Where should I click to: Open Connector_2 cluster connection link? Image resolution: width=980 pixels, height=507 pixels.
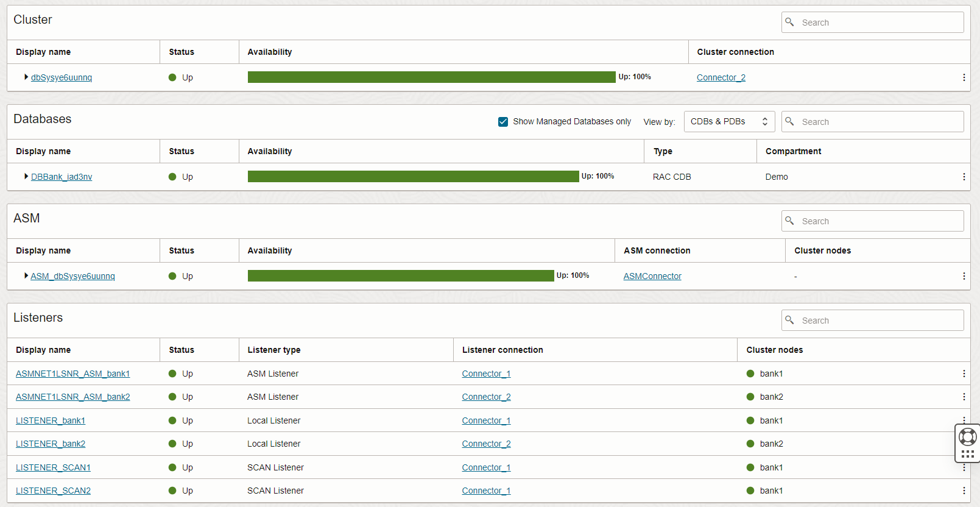(x=721, y=77)
